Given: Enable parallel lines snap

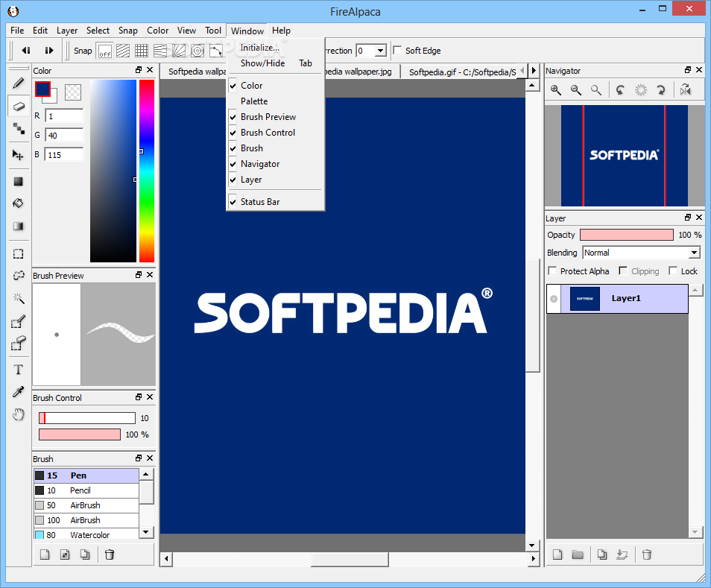Looking at the screenshot, I should (123, 51).
